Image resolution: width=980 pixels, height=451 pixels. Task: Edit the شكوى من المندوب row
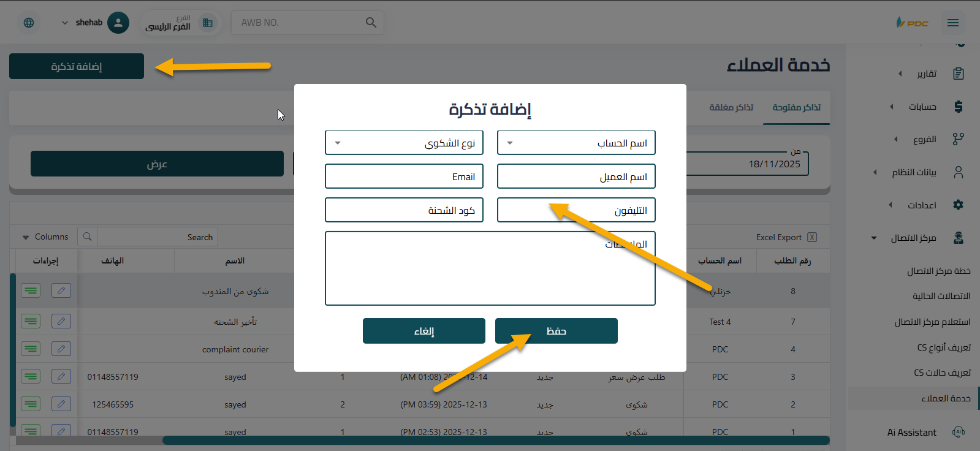[61, 290]
